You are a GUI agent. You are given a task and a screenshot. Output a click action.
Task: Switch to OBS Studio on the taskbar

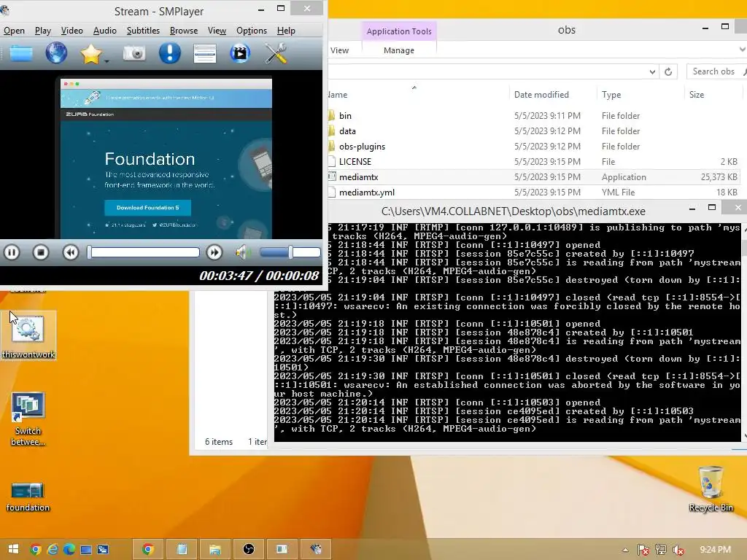[x=249, y=550]
